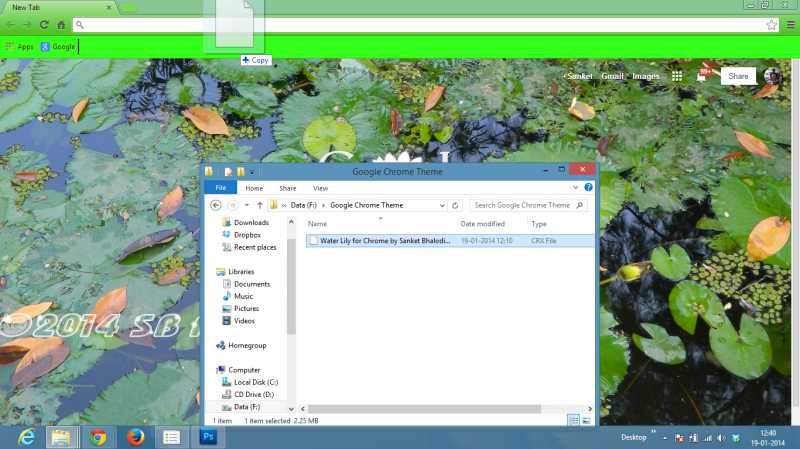Open Share tab in Explorer ribbon
The width and height of the screenshot is (800, 449).
(x=288, y=188)
